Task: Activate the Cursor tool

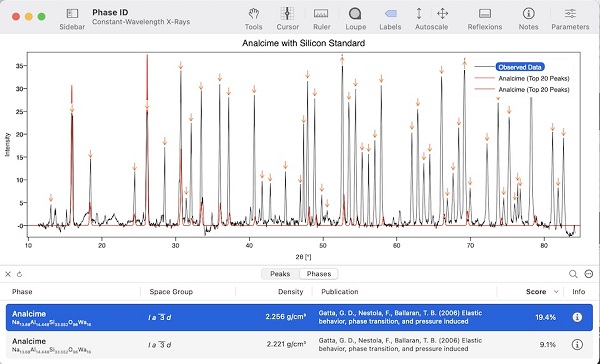Action: click(287, 14)
